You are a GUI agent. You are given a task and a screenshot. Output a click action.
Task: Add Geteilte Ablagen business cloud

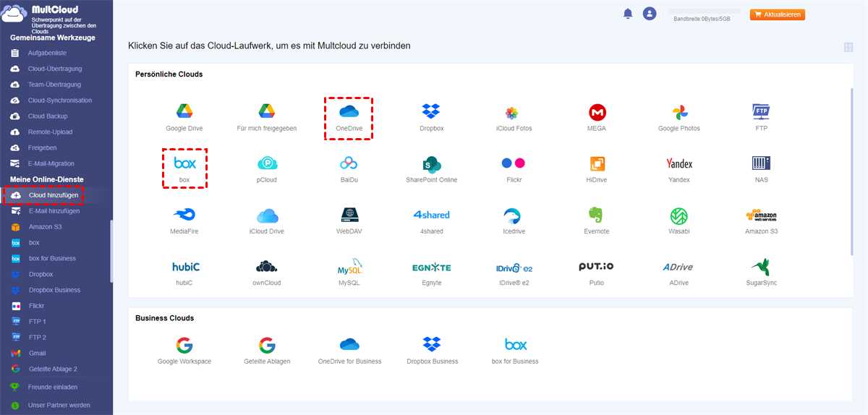click(x=266, y=351)
